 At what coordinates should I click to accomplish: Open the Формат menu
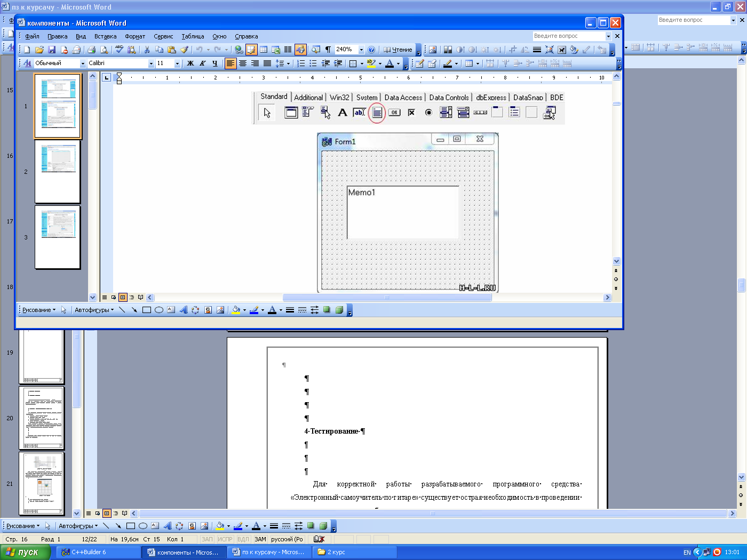(135, 36)
